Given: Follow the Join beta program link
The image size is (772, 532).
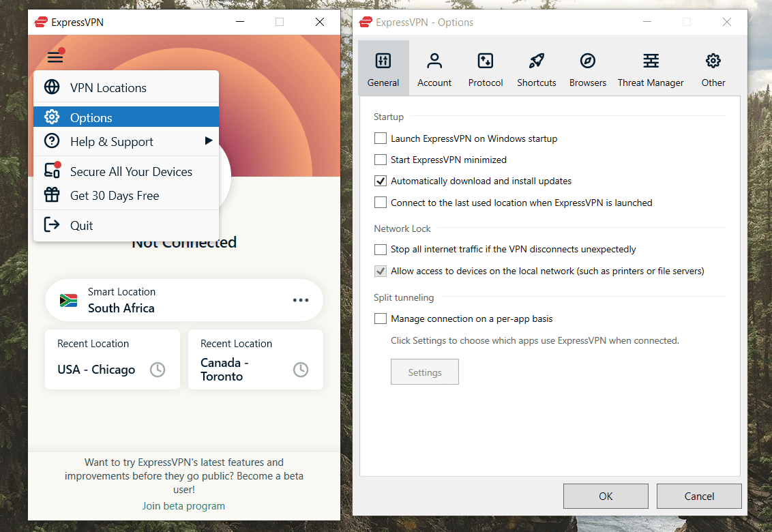Looking at the screenshot, I should pos(183,506).
